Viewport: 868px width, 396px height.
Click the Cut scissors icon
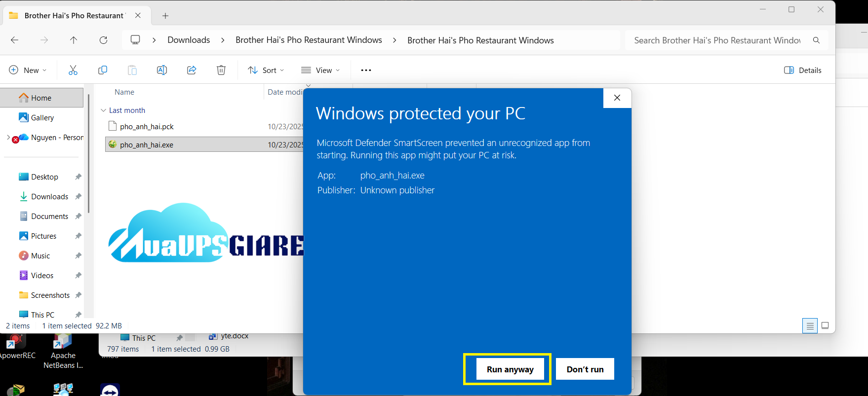[73, 70]
